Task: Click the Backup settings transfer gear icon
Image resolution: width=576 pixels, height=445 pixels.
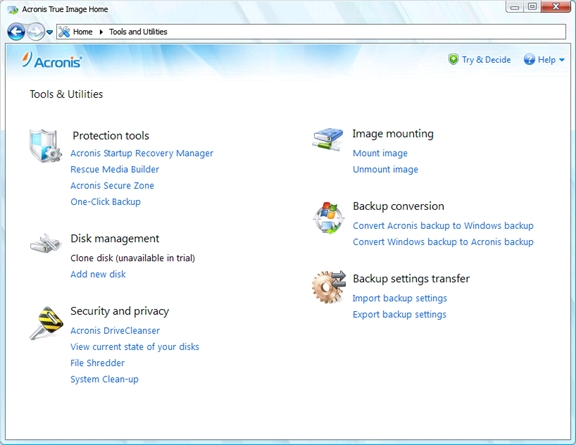Action: (x=329, y=287)
